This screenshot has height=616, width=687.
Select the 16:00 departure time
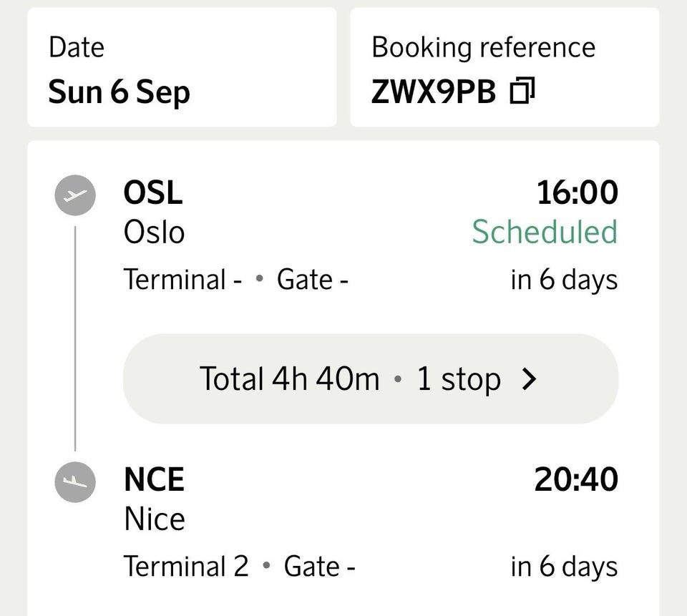click(x=578, y=192)
